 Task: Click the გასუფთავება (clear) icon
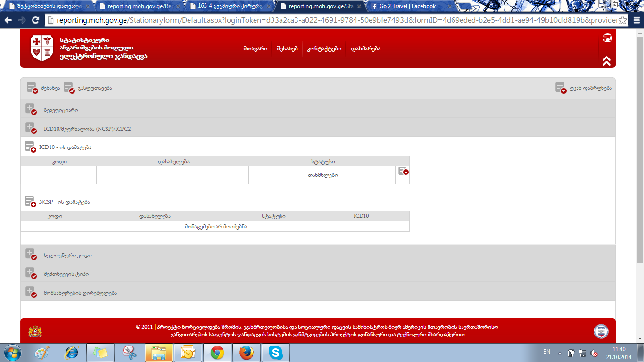(69, 88)
